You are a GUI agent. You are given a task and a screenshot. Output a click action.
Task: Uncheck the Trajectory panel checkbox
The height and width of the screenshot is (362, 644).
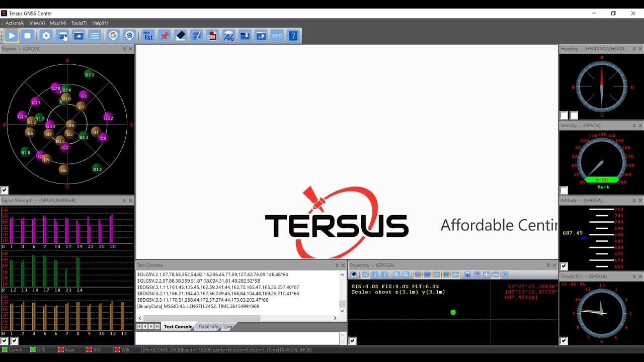point(353,341)
